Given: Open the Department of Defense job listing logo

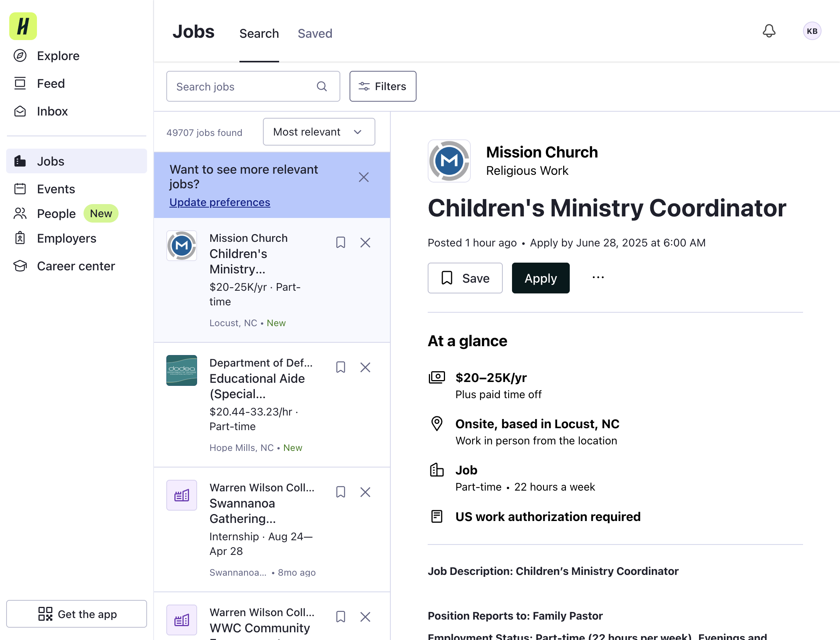Looking at the screenshot, I should 182,370.
